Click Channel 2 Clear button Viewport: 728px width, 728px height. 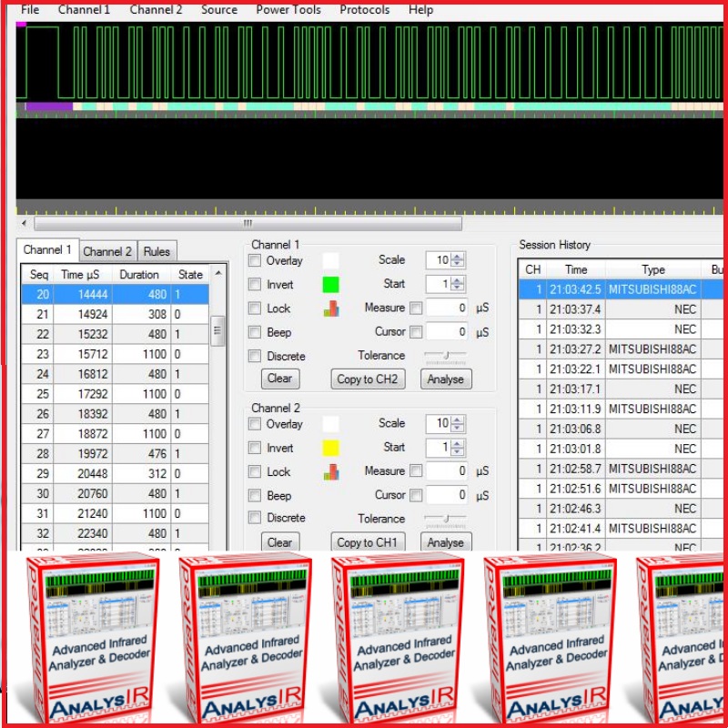pos(280,541)
